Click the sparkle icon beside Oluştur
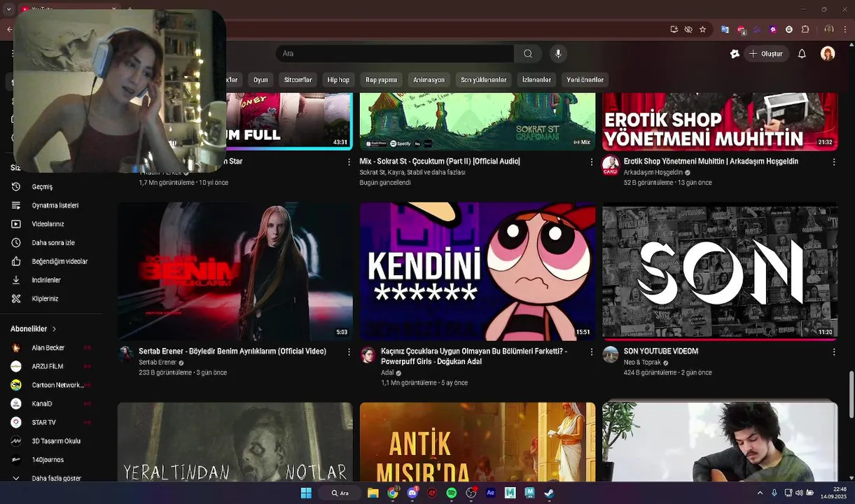The image size is (855, 504). [x=734, y=54]
